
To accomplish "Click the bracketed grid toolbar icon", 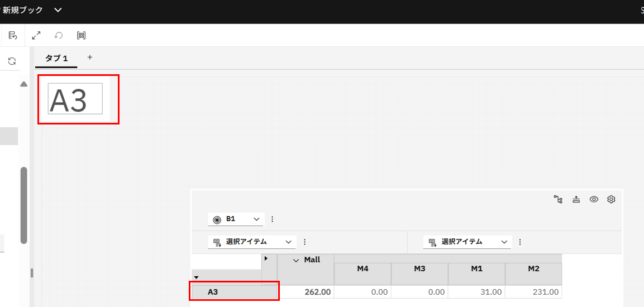I will pos(82,35).
